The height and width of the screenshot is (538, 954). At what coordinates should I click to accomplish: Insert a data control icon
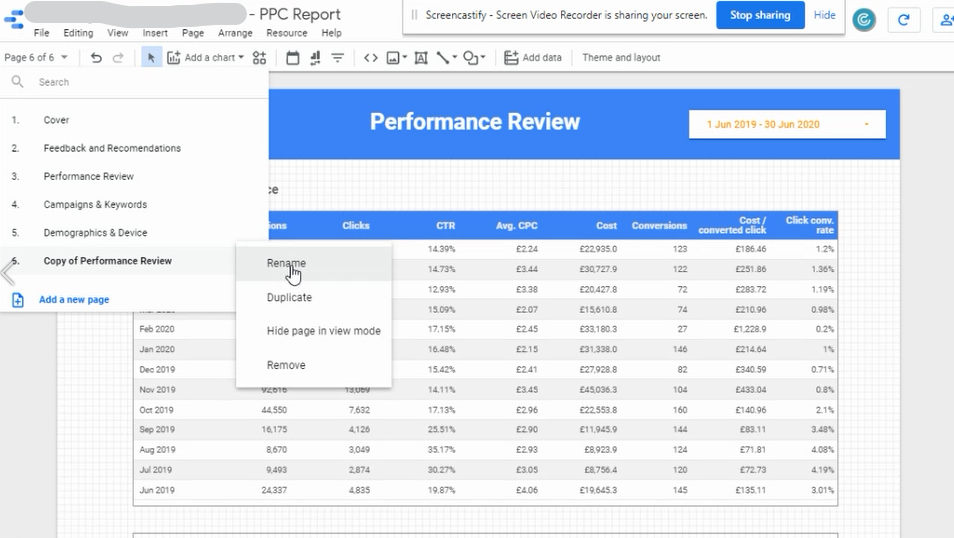click(x=315, y=57)
